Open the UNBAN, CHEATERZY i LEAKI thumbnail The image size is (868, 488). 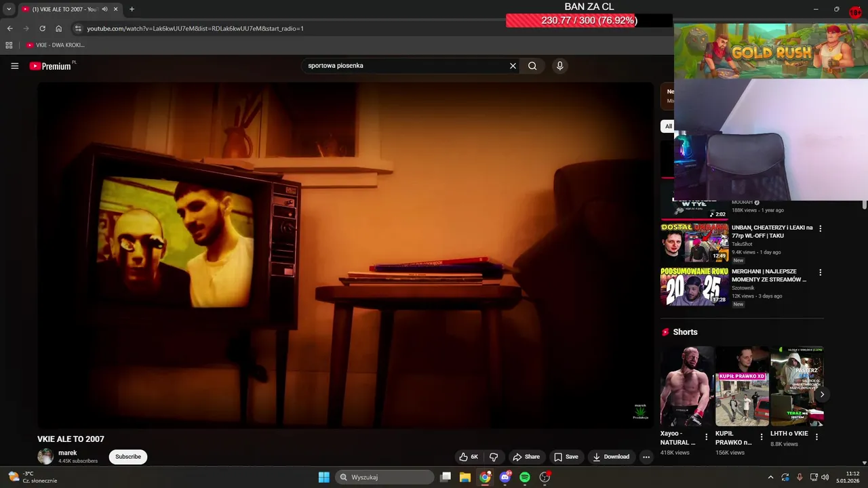tap(694, 243)
